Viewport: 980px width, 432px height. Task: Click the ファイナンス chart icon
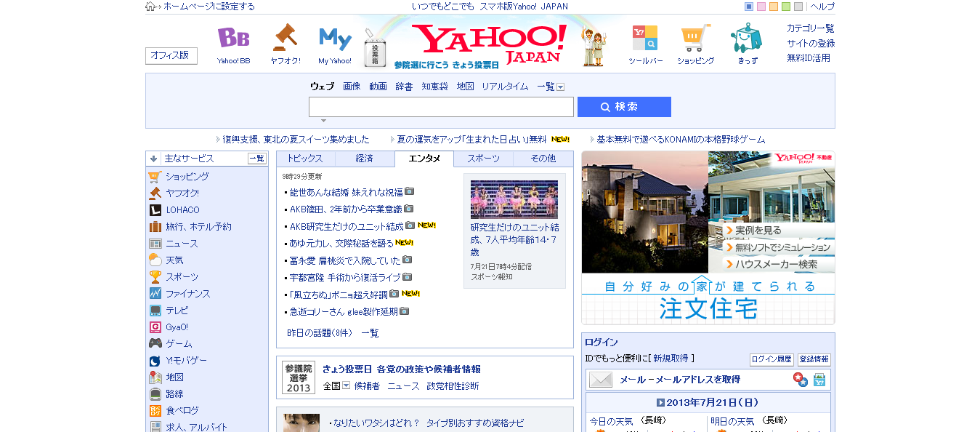pyautogui.click(x=155, y=293)
